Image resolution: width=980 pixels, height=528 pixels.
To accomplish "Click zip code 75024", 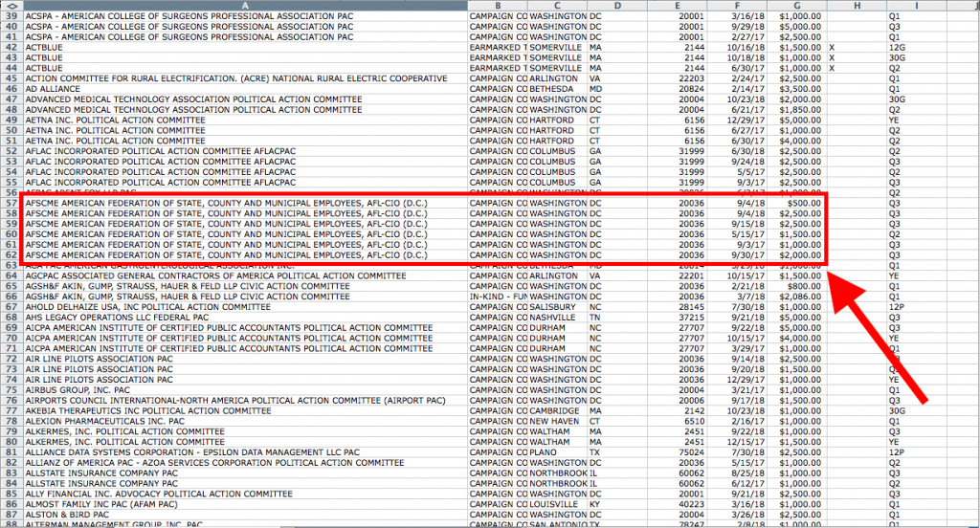I will [x=678, y=452].
